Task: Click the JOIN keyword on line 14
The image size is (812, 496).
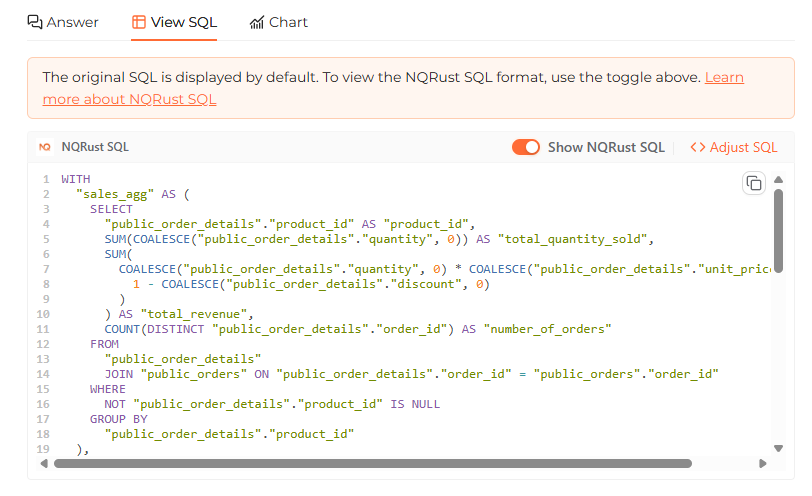Action: [119, 374]
